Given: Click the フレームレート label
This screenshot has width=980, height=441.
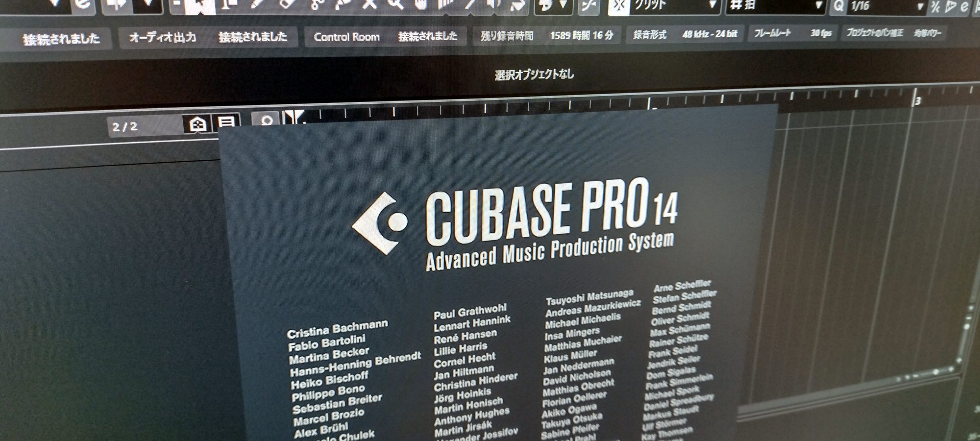Looking at the screenshot, I should click(772, 33).
